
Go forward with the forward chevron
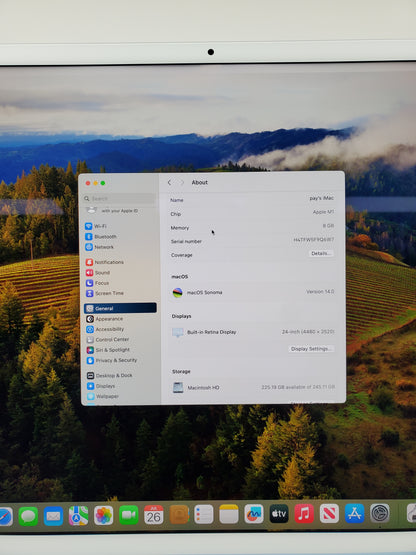click(182, 182)
